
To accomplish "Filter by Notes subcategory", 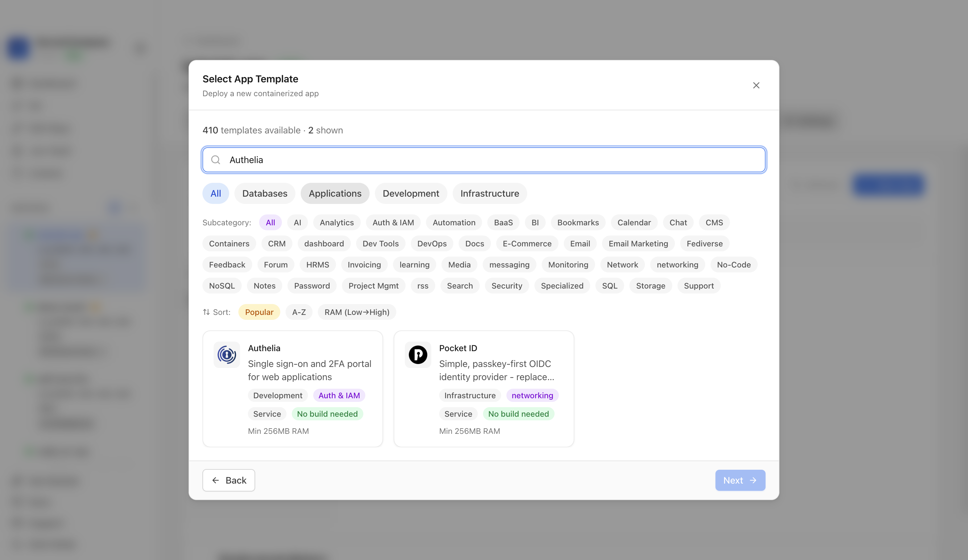I will click(x=264, y=286).
